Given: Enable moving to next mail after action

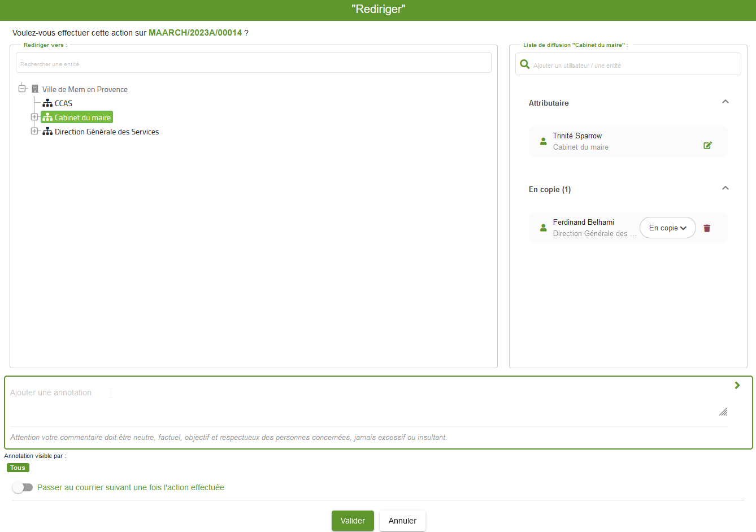Looking at the screenshot, I should click(x=23, y=487).
